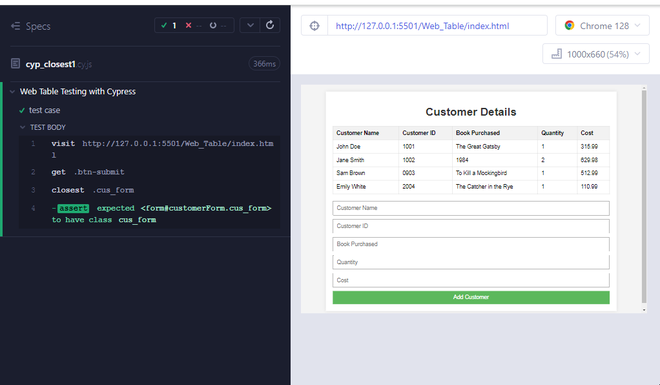The width and height of the screenshot is (660, 385).
Task: Select the customer ID 0903 cell
Action: click(425, 173)
